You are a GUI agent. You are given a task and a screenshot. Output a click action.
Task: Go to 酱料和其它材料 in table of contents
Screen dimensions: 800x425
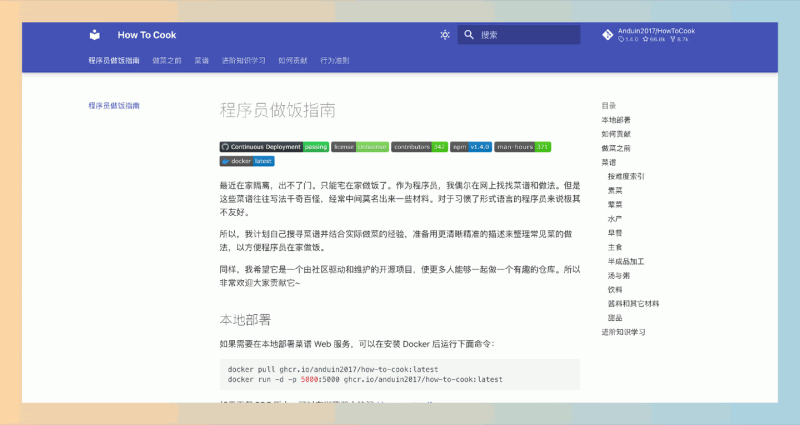[633, 304]
